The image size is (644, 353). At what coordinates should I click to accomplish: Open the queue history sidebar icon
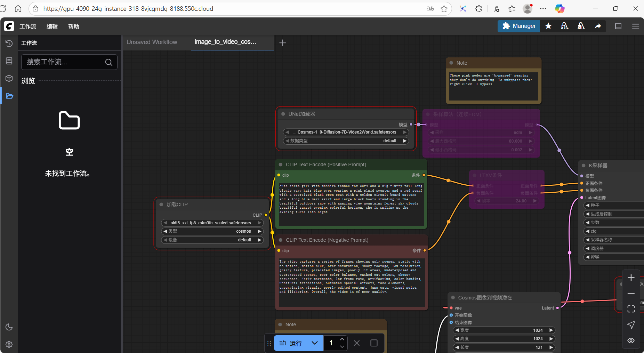tap(9, 43)
